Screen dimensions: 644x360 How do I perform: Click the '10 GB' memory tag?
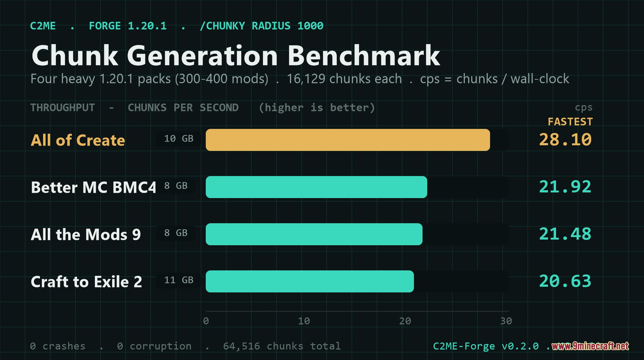coord(178,139)
